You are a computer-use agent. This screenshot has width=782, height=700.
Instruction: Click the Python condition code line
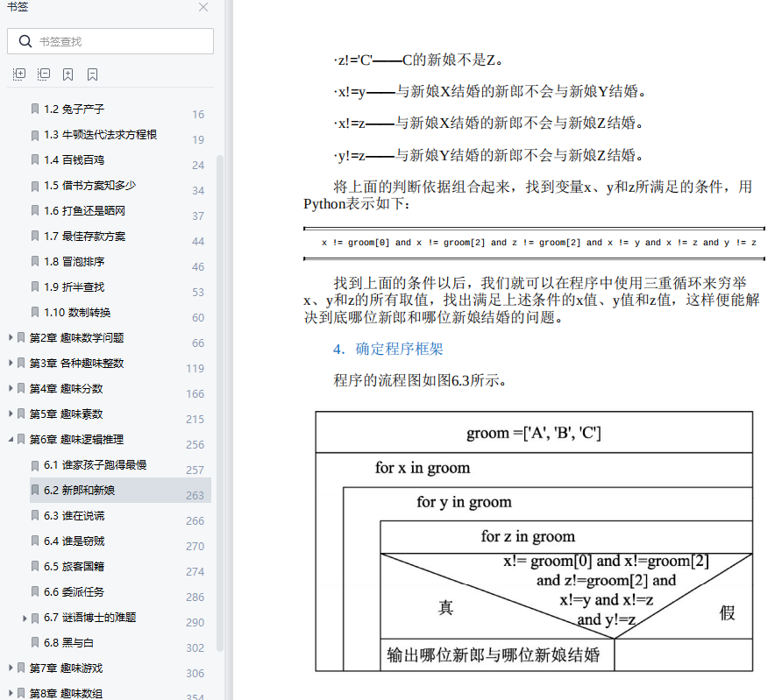tap(539, 243)
